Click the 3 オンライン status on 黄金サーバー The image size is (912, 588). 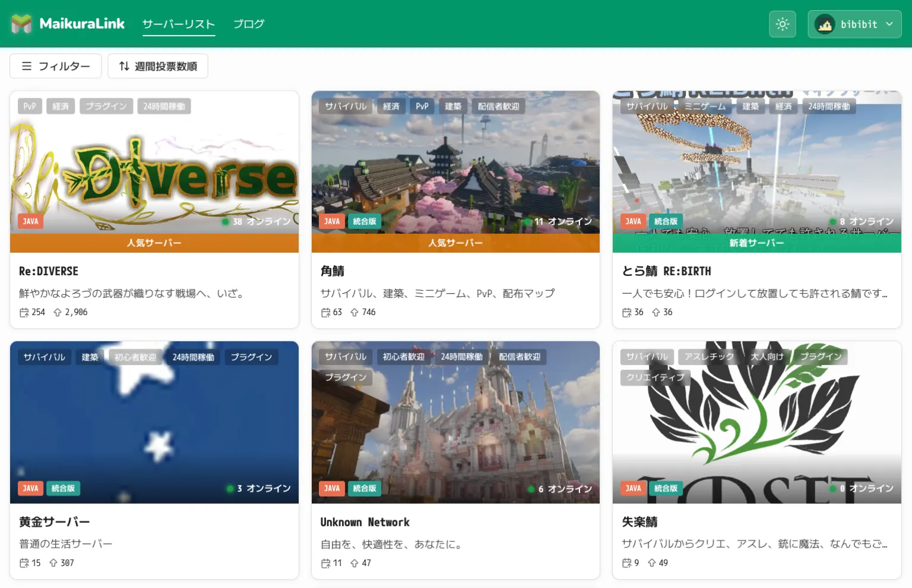pos(259,488)
